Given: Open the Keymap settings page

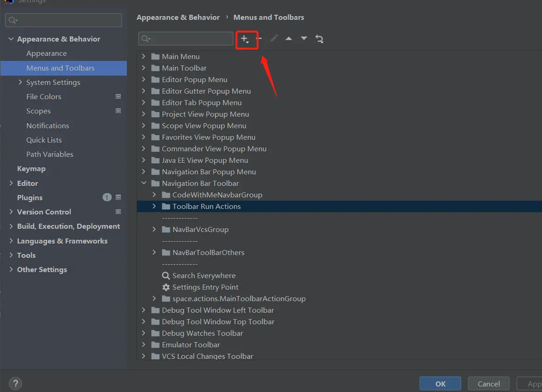Looking at the screenshot, I should point(31,169).
